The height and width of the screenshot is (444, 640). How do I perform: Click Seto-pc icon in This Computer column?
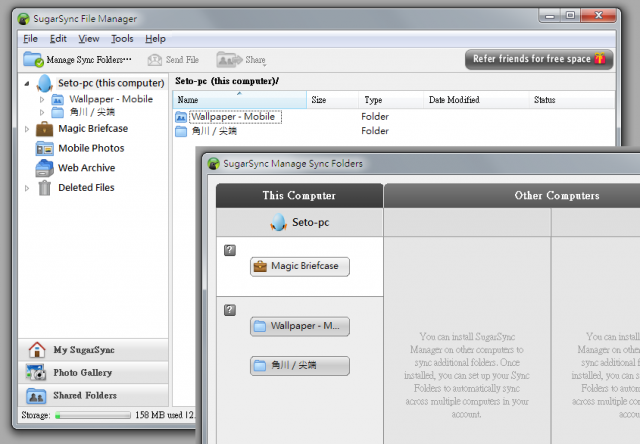point(278,222)
